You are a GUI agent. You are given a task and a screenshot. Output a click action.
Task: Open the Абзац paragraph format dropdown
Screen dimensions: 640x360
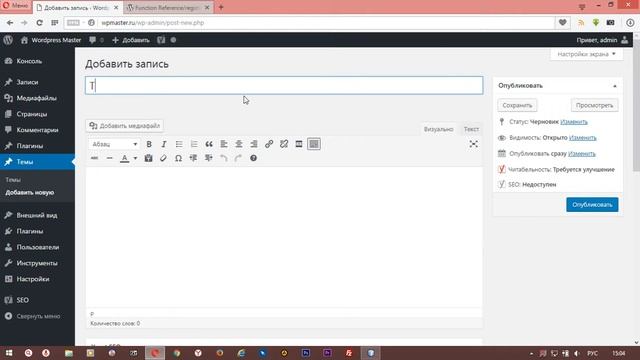tap(114, 144)
